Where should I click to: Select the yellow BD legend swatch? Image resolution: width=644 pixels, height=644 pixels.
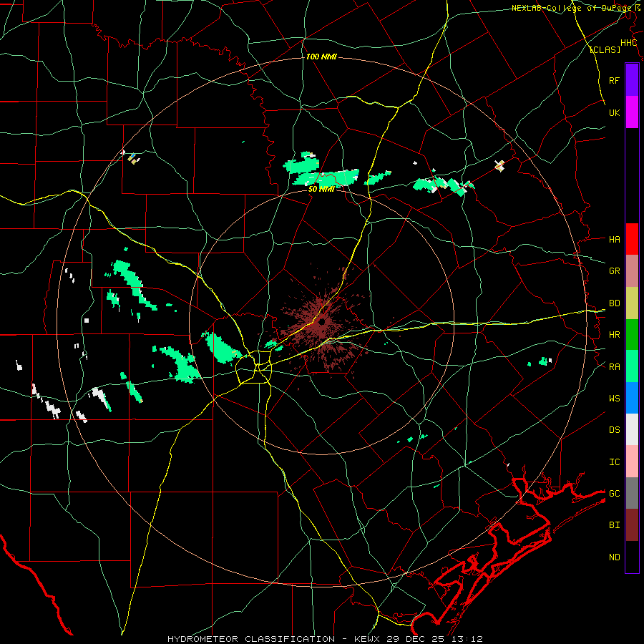[x=632, y=303]
